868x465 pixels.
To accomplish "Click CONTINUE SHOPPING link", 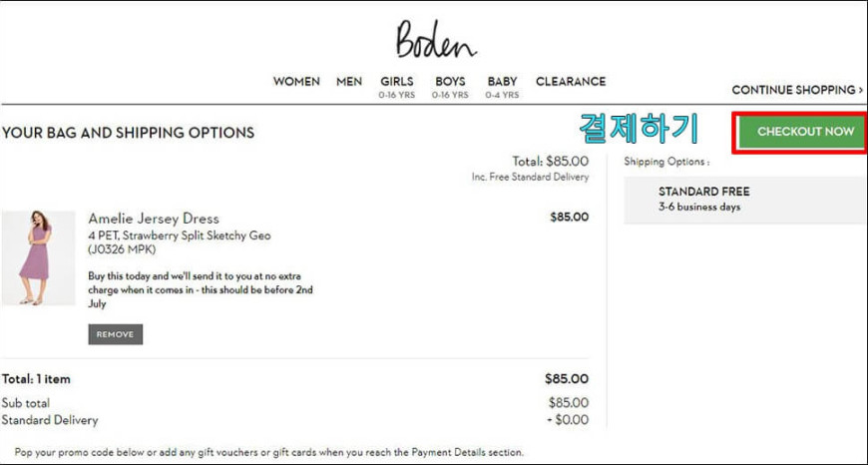I will (797, 90).
